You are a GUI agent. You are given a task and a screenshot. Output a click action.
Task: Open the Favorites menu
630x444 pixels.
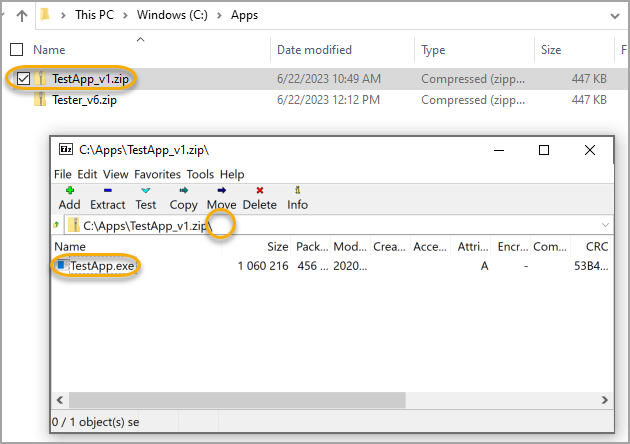[158, 174]
